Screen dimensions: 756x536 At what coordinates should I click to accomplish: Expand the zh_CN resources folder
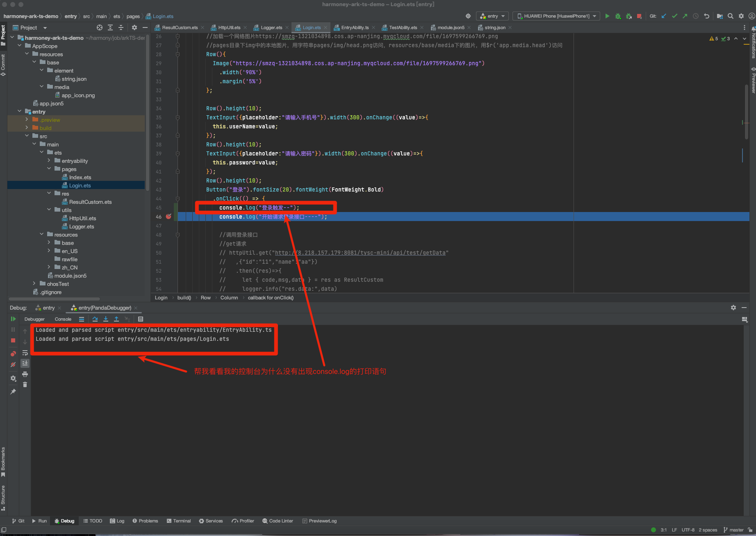click(49, 267)
